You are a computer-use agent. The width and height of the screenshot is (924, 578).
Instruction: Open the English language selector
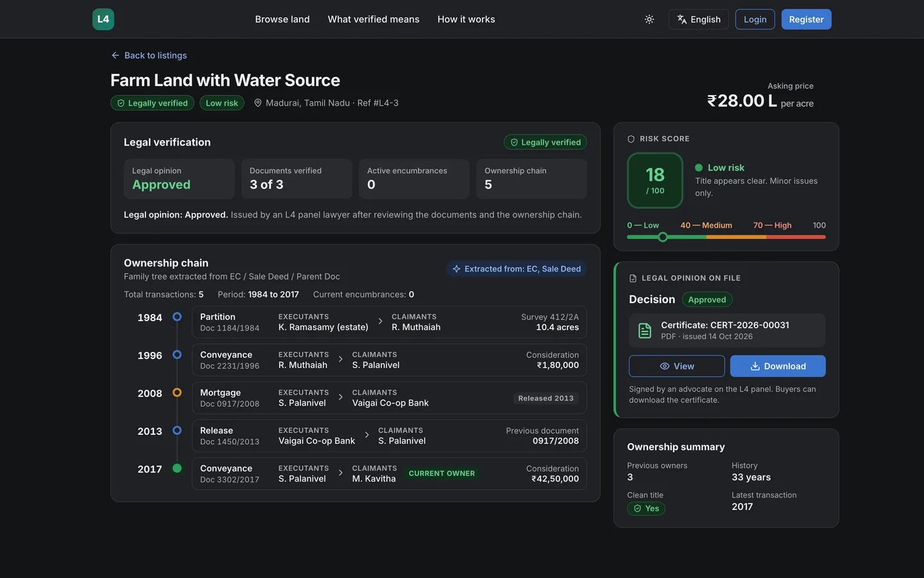[x=699, y=19]
